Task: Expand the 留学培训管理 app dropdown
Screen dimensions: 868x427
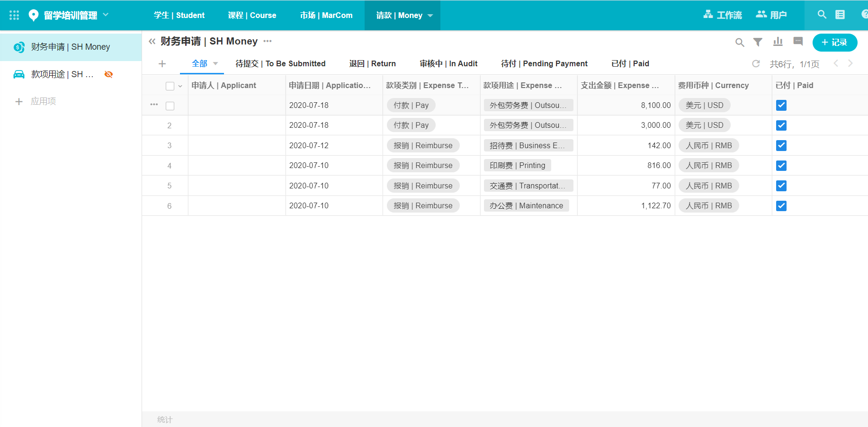Action: click(106, 15)
